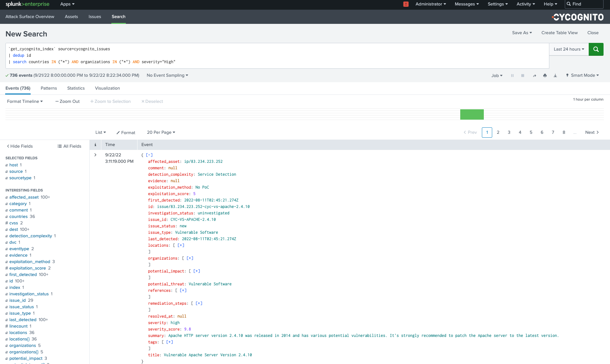
Task: Select the sourcetype field
Action: [x=20, y=178]
